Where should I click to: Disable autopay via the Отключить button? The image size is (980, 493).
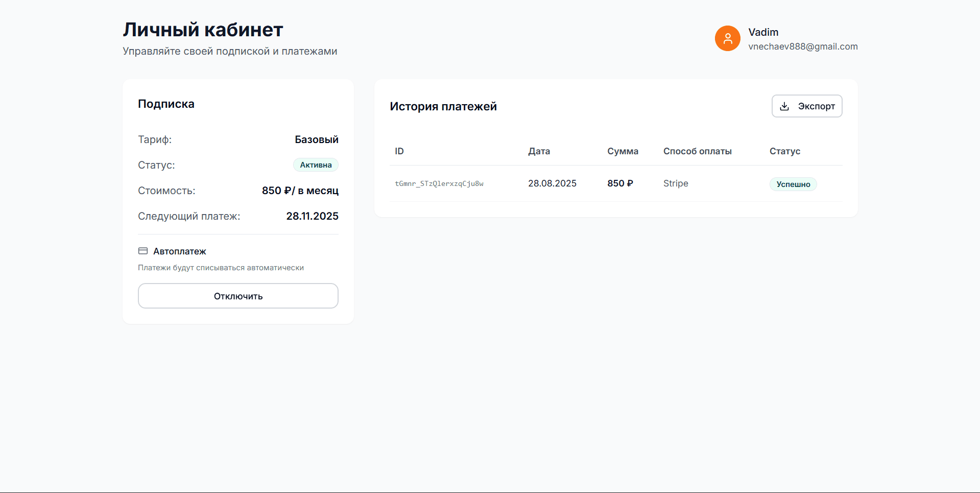[237, 296]
